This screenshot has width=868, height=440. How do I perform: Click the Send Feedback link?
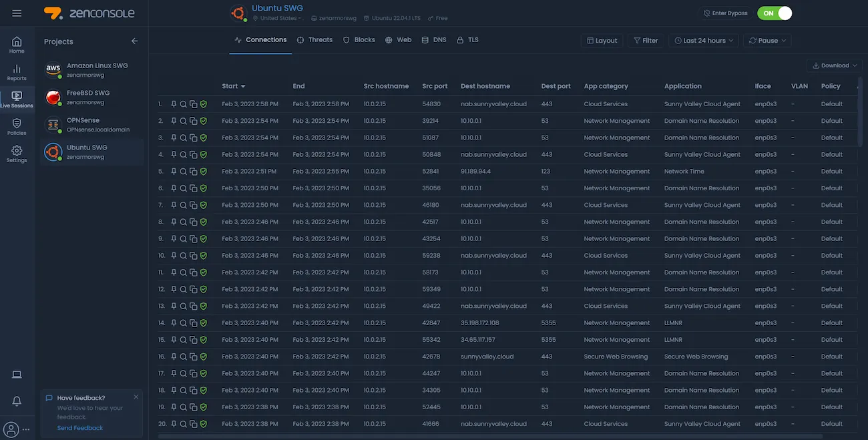point(80,428)
